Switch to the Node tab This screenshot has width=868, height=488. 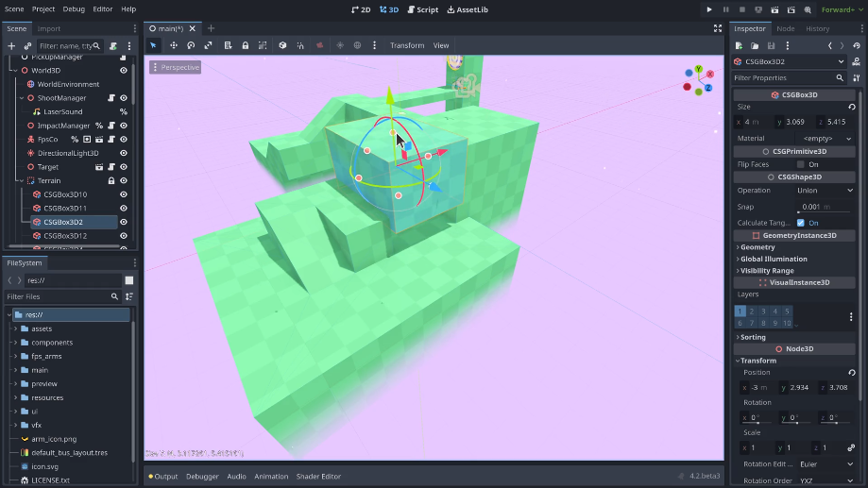tap(785, 28)
